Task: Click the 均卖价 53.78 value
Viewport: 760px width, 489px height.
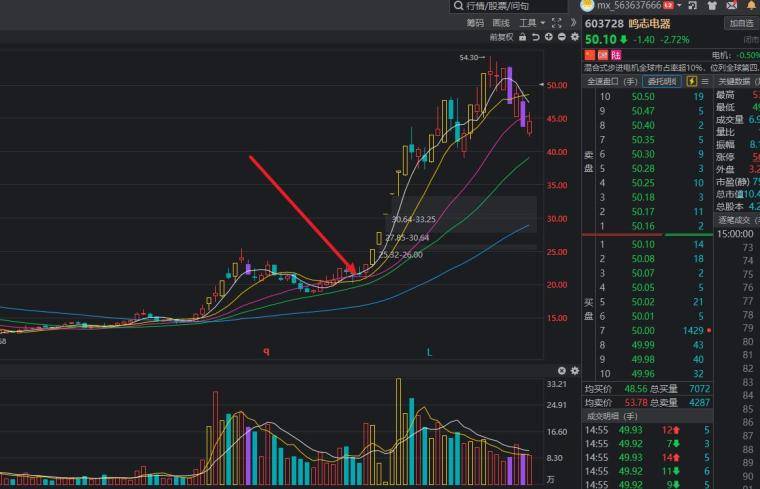Action: 635,403
